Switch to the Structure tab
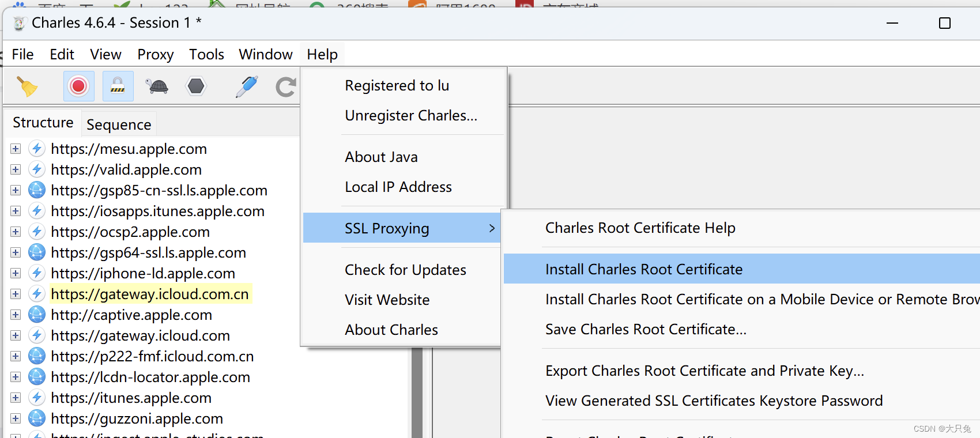The image size is (980, 438). coord(43,123)
